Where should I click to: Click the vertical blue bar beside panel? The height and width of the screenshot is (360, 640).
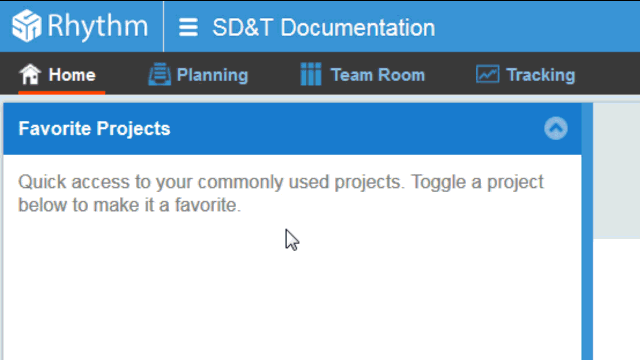click(x=587, y=231)
